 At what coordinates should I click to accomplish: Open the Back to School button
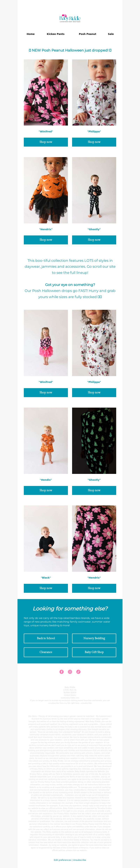point(46,638)
